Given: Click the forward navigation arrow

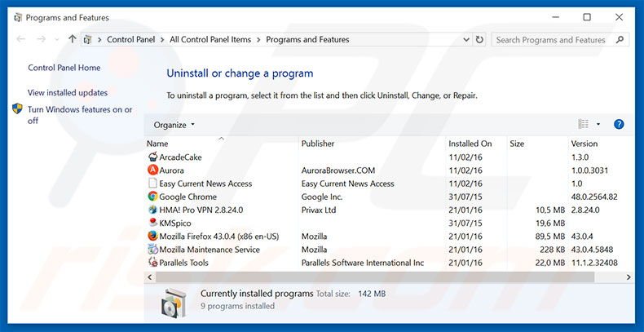Looking at the screenshot, I should [x=41, y=39].
